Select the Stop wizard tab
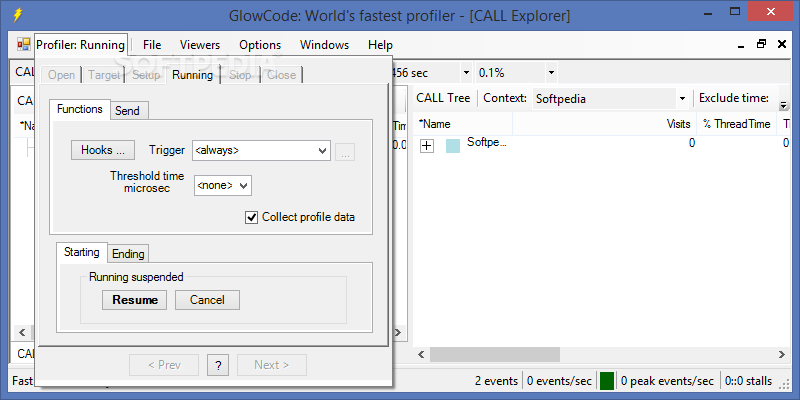 coord(240,75)
